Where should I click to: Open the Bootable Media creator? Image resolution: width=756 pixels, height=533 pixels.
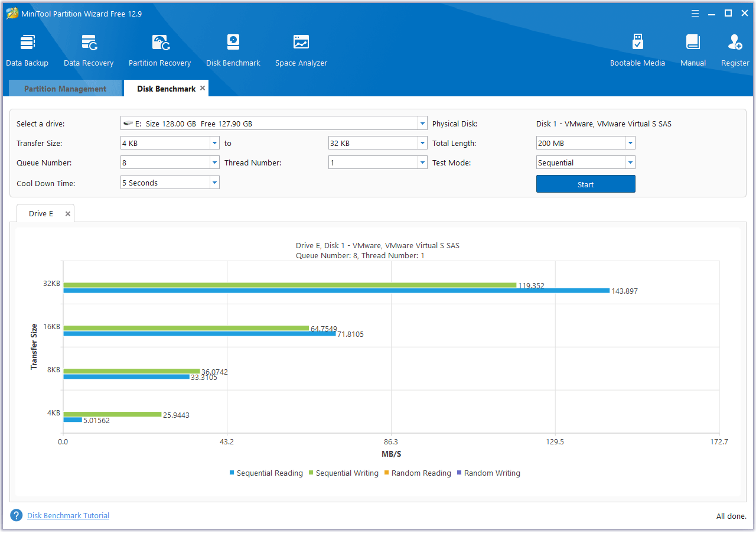tap(637, 49)
